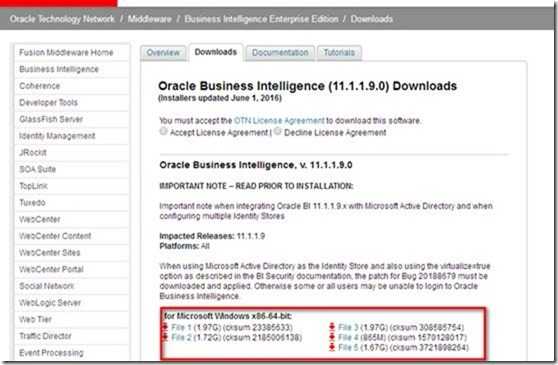Click the download icon beside File 5
This screenshot has width=558, height=365.
tap(332, 347)
